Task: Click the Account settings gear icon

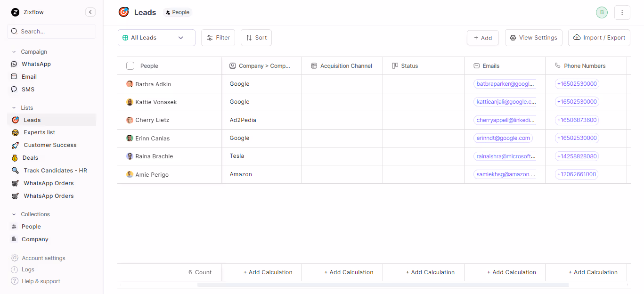Action: pos(15,258)
